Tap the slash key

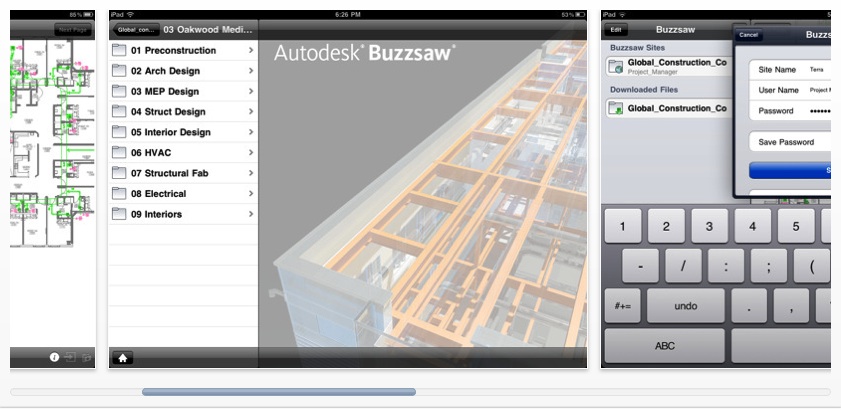tap(683, 266)
